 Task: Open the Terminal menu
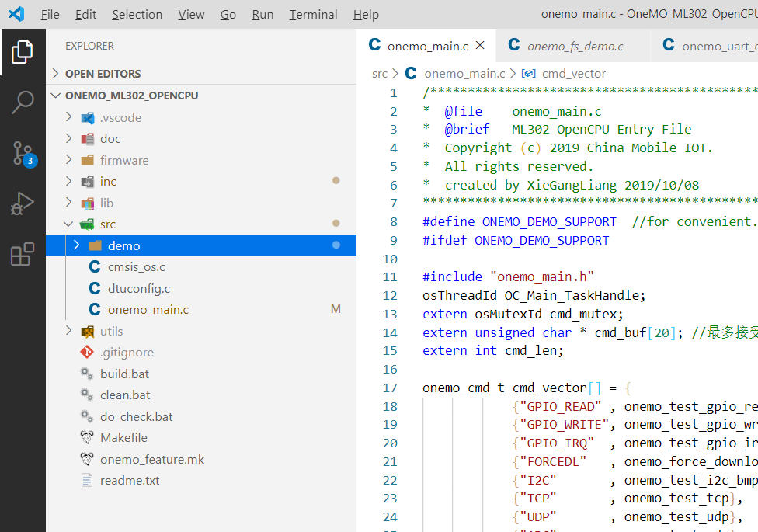coord(313,14)
